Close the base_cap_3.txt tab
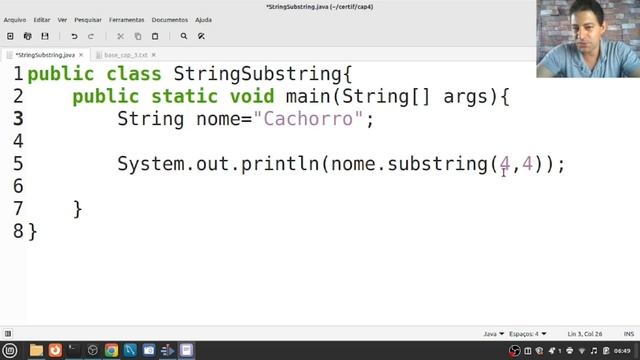The width and height of the screenshot is (640, 360). (x=153, y=55)
